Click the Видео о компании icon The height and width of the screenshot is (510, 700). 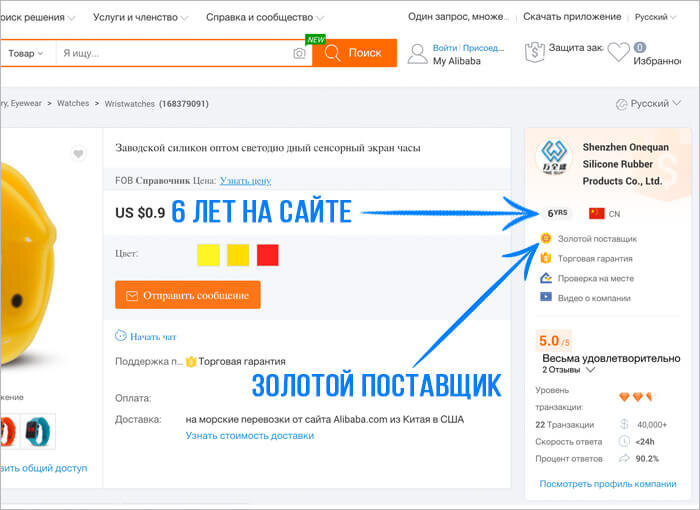(546, 297)
